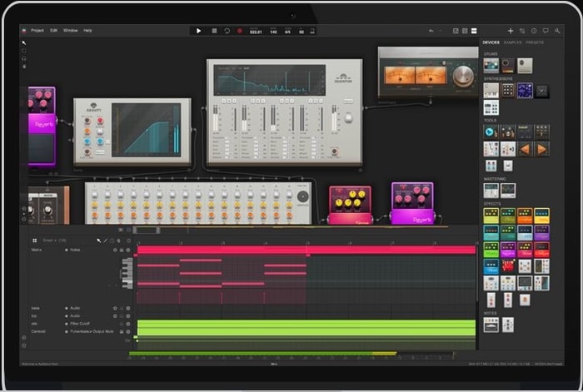
Task: Turn the large knob on the VU meter device
Action: click(463, 77)
